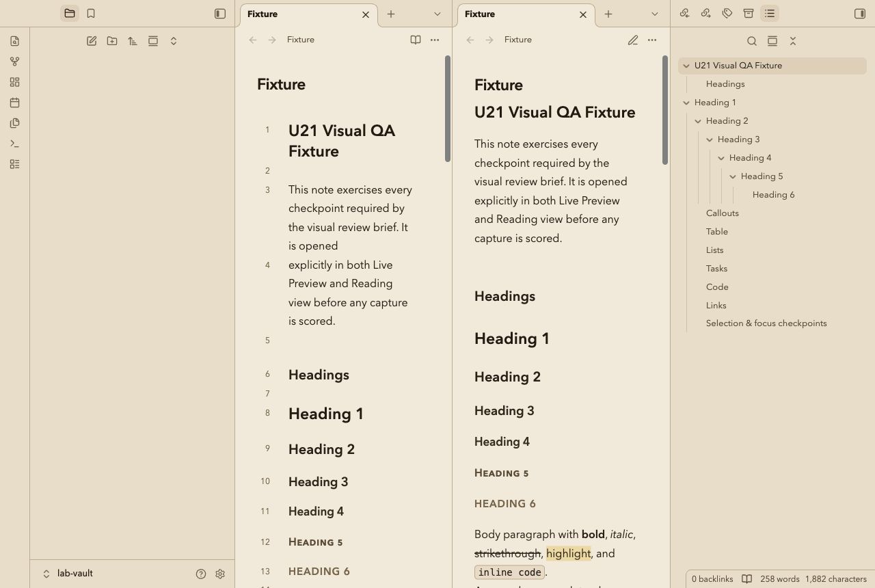This screenshot has height=588, width=875.
Task: Open the lab-vault vault switcher
Action: click(68, 574)
